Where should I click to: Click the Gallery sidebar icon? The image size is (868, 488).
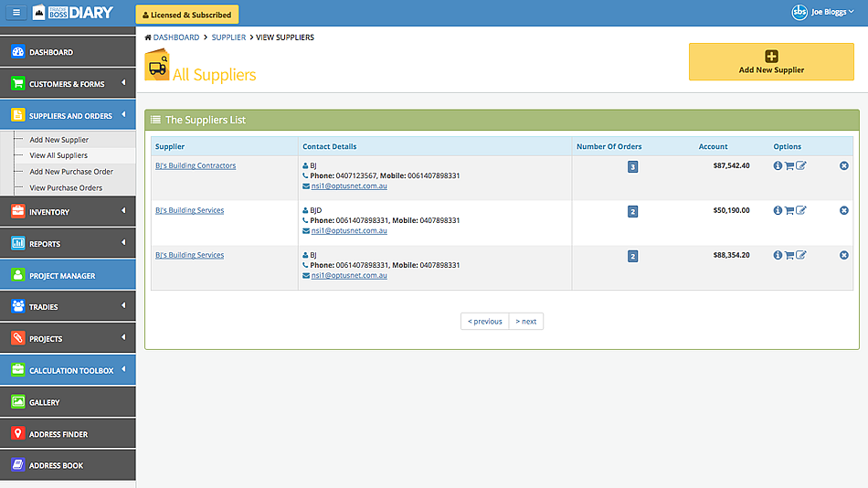17,402
